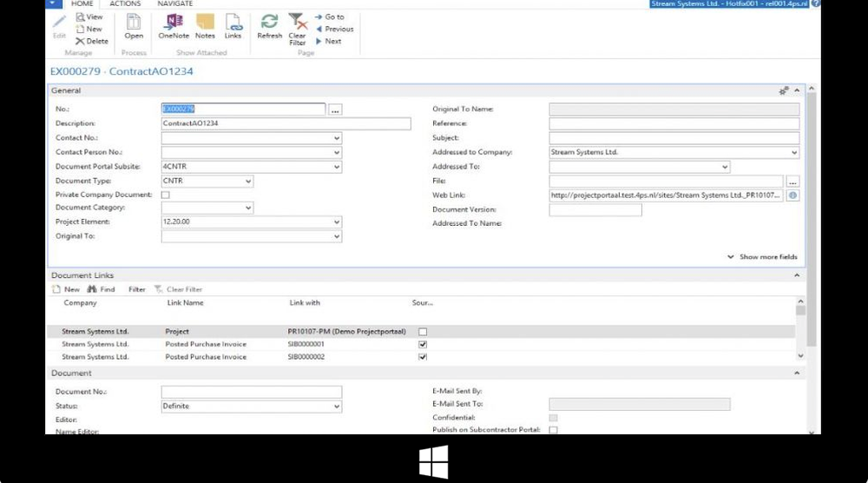
Task: Sort by the Link Name column header
Action: click(x=186, y=303)
